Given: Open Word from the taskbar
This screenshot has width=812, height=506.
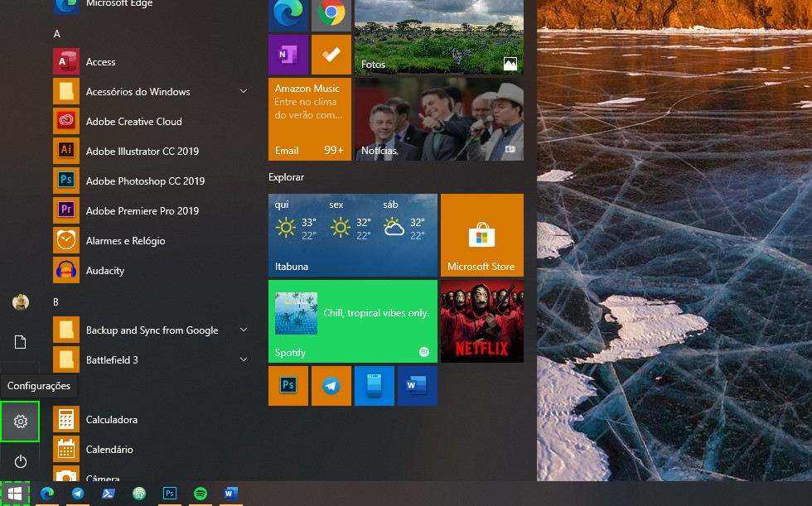Looking at the screenshot, I should pyautogui.click(x=231, y=494).
